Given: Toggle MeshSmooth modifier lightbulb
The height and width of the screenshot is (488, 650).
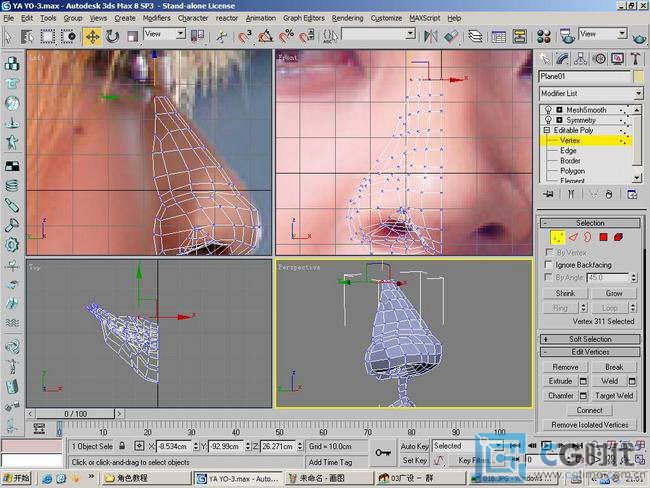Looking at the screenshot, I should pyautogui.click(x=548, y=109).
